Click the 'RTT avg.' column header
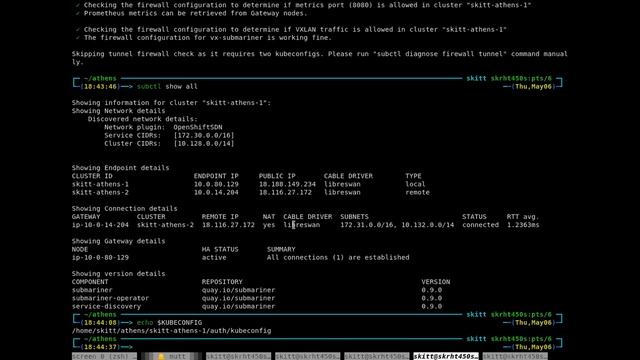This screenshot has height=360, width=640. pyautogui.click(x=523, y=217)
